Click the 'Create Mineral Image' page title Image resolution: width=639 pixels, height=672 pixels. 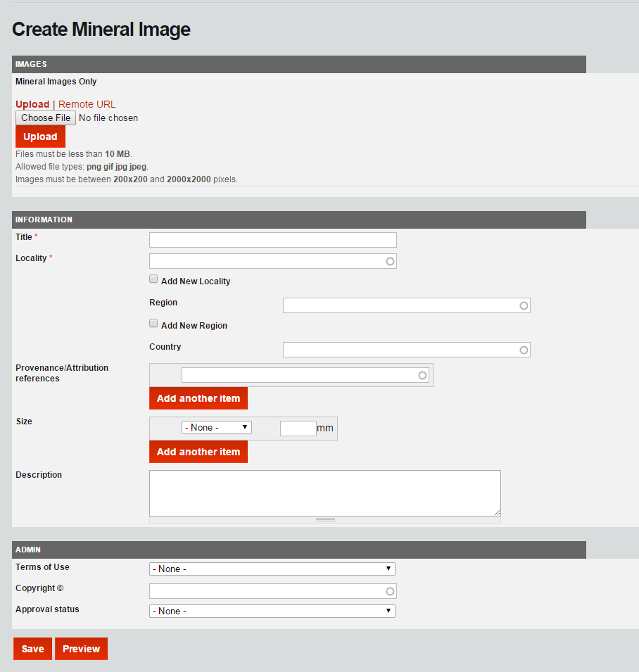[101, 29]
